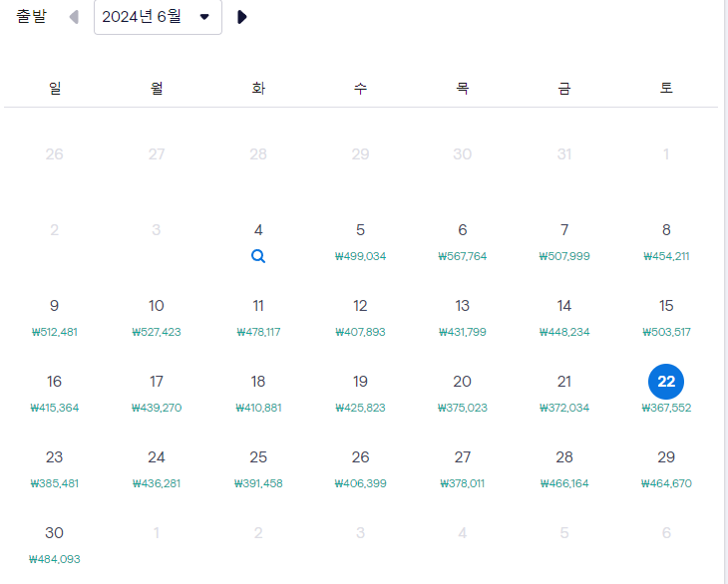Click the 토 weekday header
728x584 pixels.
666,88
